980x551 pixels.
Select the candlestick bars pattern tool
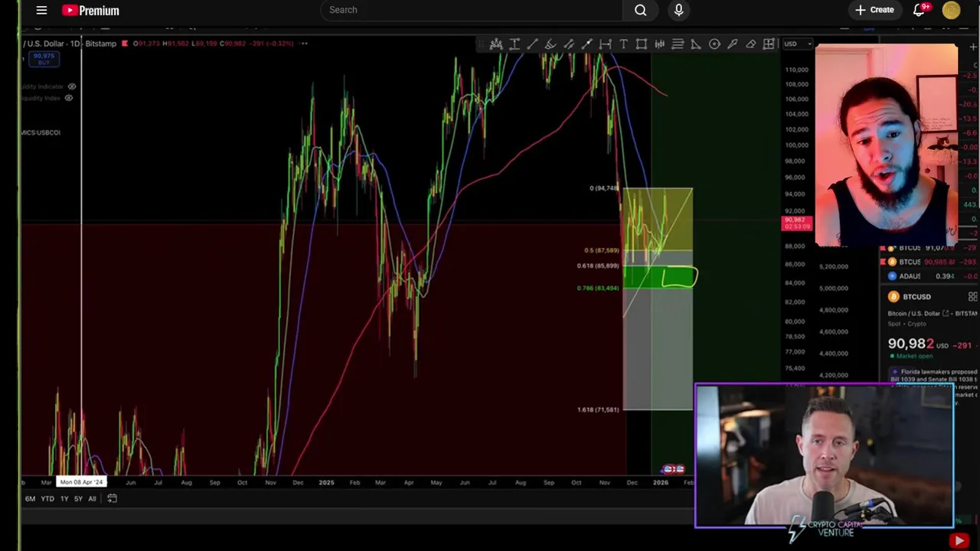(659, 44)
